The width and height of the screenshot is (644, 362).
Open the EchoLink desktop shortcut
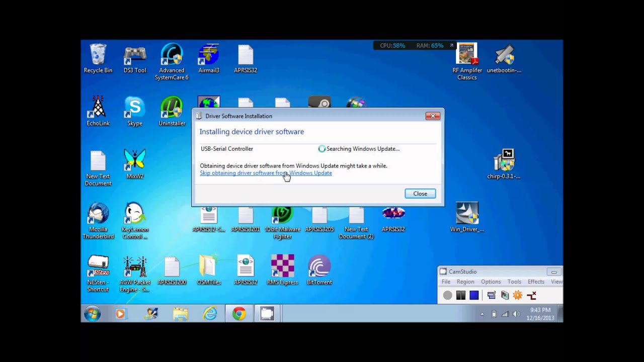(98, 112)
